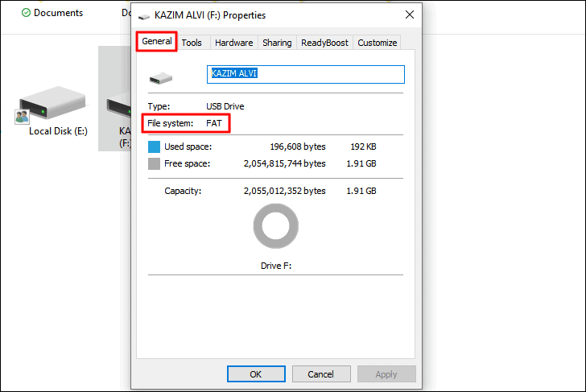
Task: Click the drive usage donut chart
Action: pos(276,226)
